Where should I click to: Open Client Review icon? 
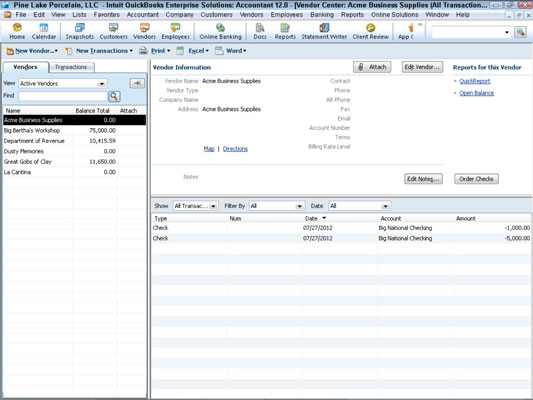coord(370,31)
